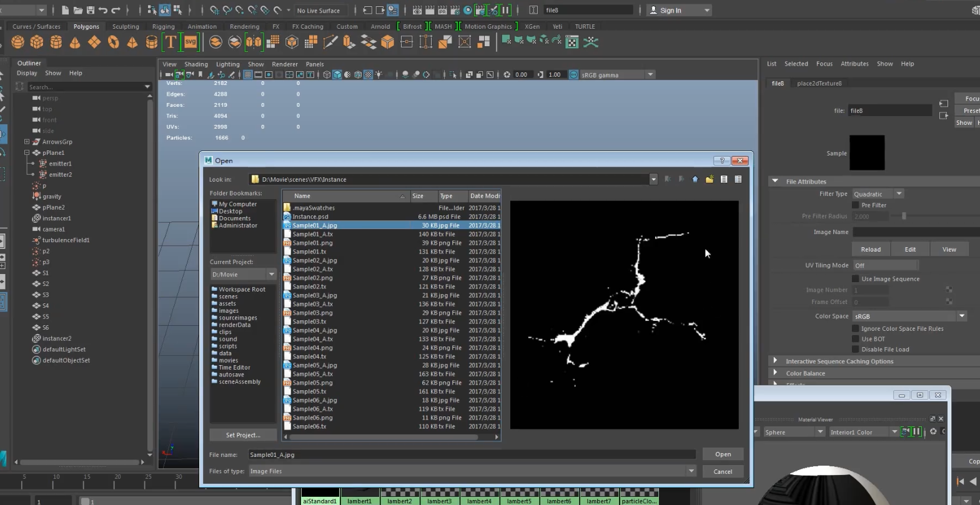Select instancer1 in the Outliner
The height and width of the screenshot is (505, 980).
pyautogui.click(x=56, y=218)
